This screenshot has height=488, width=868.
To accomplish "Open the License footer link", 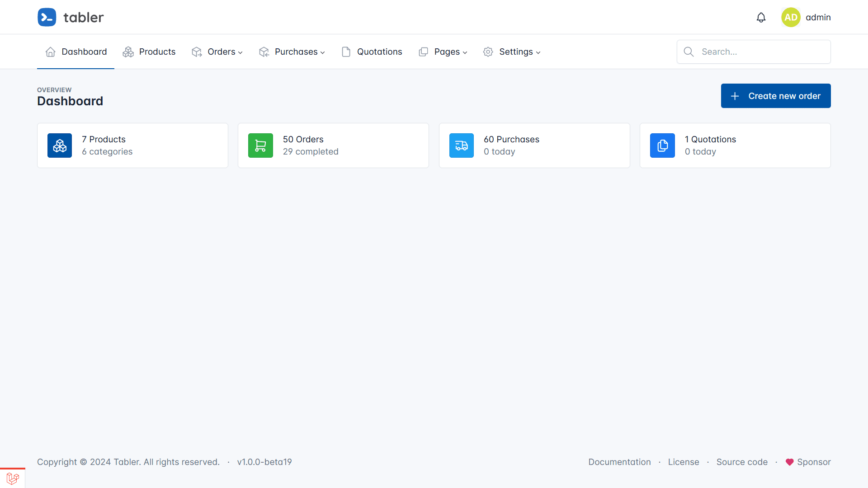I will coord(684,462).
